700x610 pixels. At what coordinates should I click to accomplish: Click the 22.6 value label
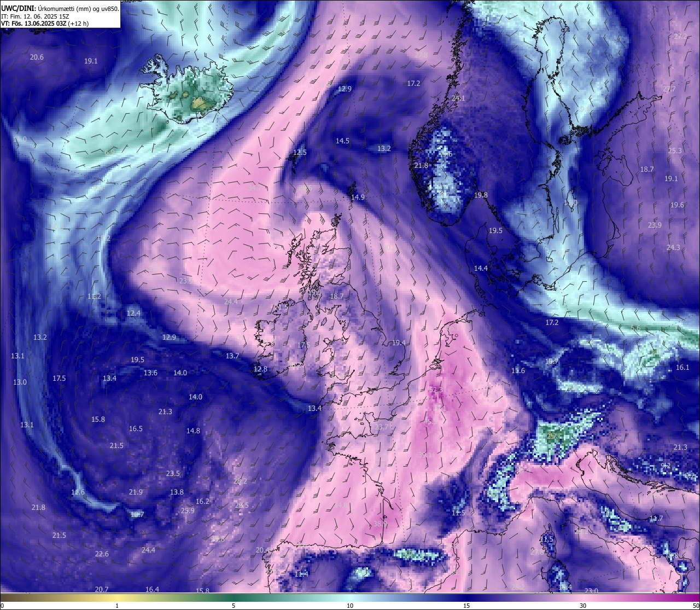102,554
